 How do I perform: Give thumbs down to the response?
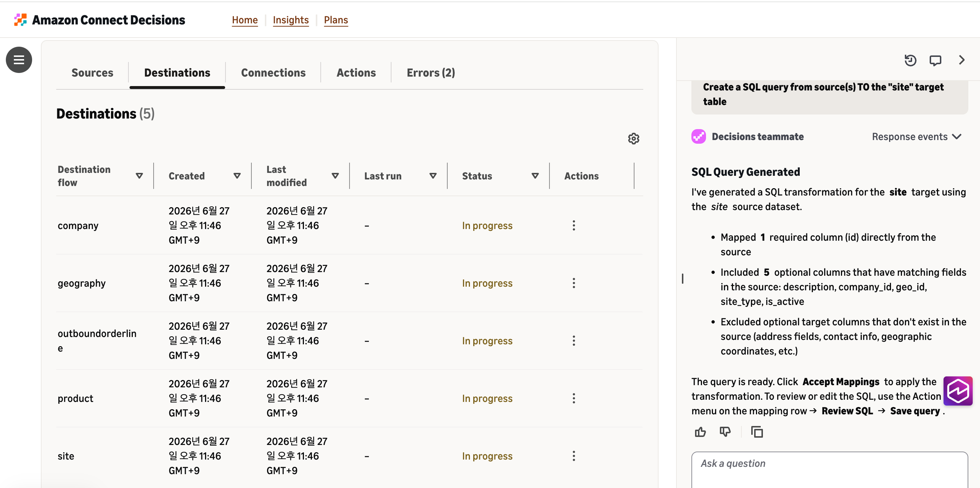[725, 432]
